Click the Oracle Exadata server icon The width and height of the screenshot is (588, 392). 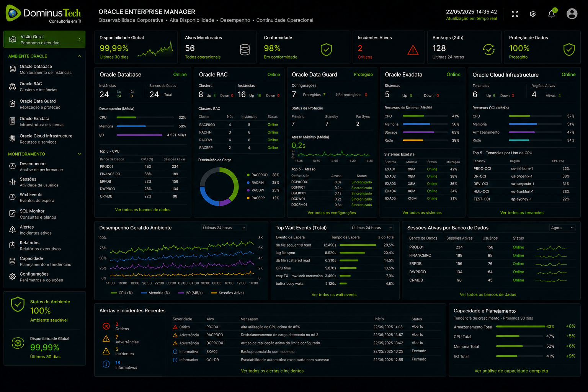(13, 121)
